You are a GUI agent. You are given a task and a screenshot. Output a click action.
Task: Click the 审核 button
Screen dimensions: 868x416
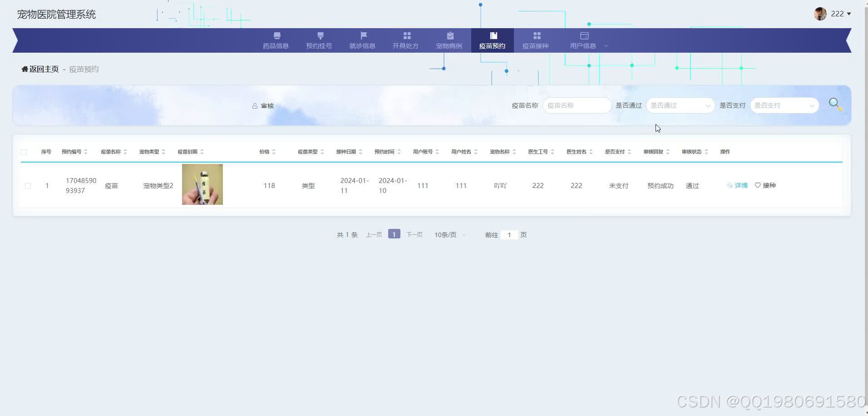point(263,105)
